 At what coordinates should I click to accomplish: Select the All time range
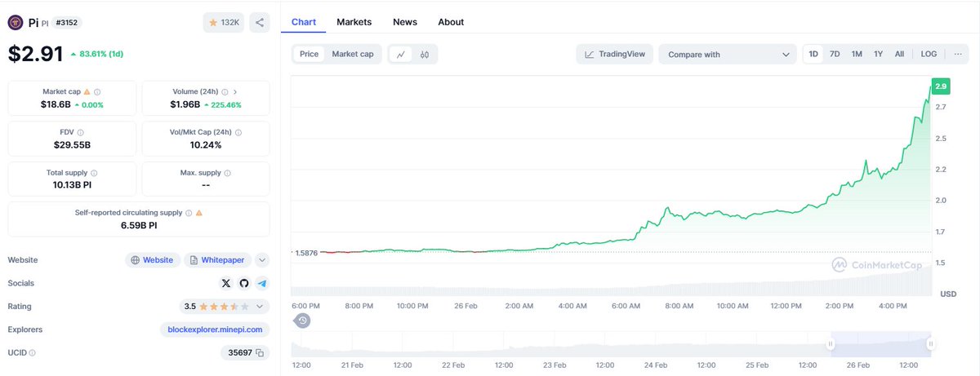pyautogui.click(x=899, y=54)
